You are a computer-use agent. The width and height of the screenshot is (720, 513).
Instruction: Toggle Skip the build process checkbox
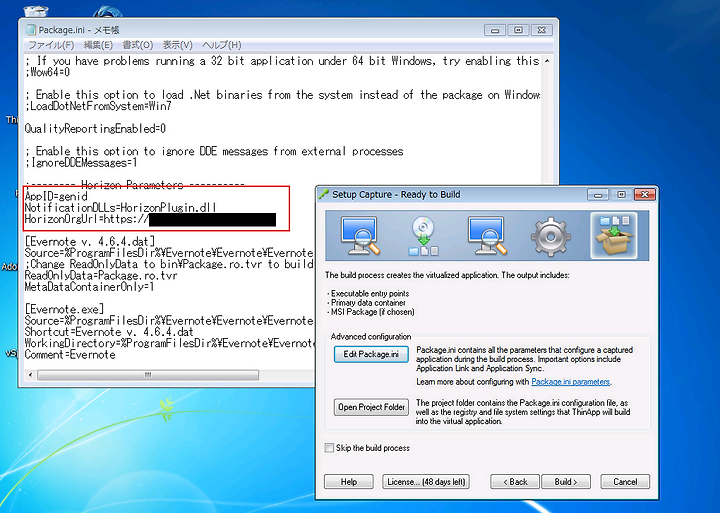tap(329, 448)
